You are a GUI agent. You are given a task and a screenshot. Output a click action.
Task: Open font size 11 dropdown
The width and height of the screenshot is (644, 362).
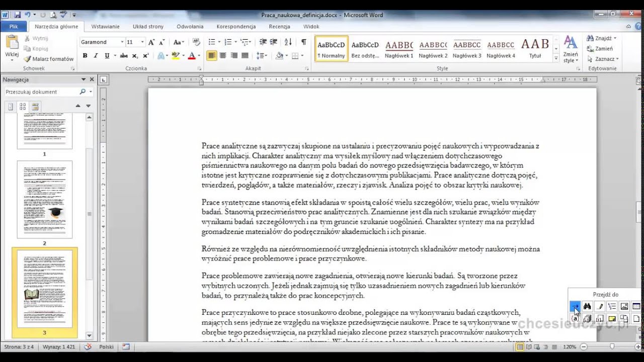click(x=142, y=42)
